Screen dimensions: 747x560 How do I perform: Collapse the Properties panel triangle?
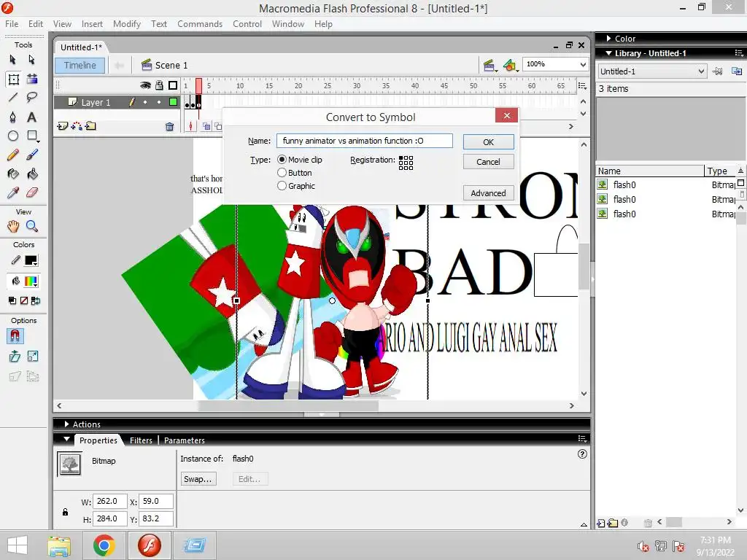tap(66, 439)
